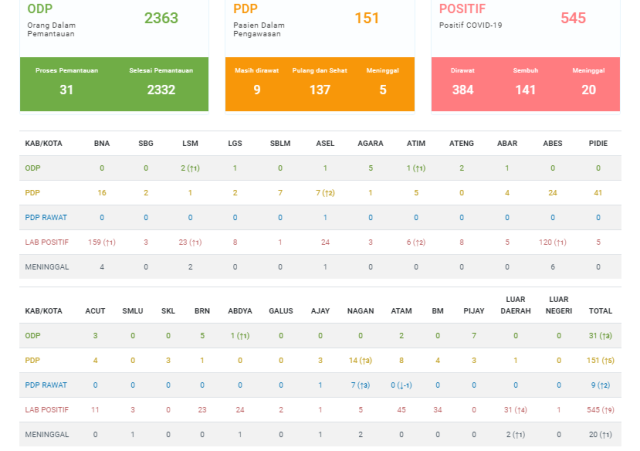Select Pulang dan Sehat value 137
This screenshot has width=640, height=451.
(320, 90)
